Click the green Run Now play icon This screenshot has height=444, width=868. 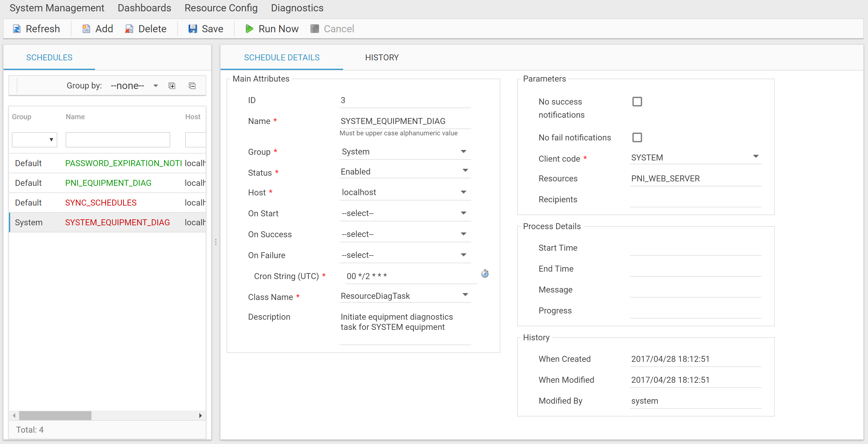(x=249, y=29)
